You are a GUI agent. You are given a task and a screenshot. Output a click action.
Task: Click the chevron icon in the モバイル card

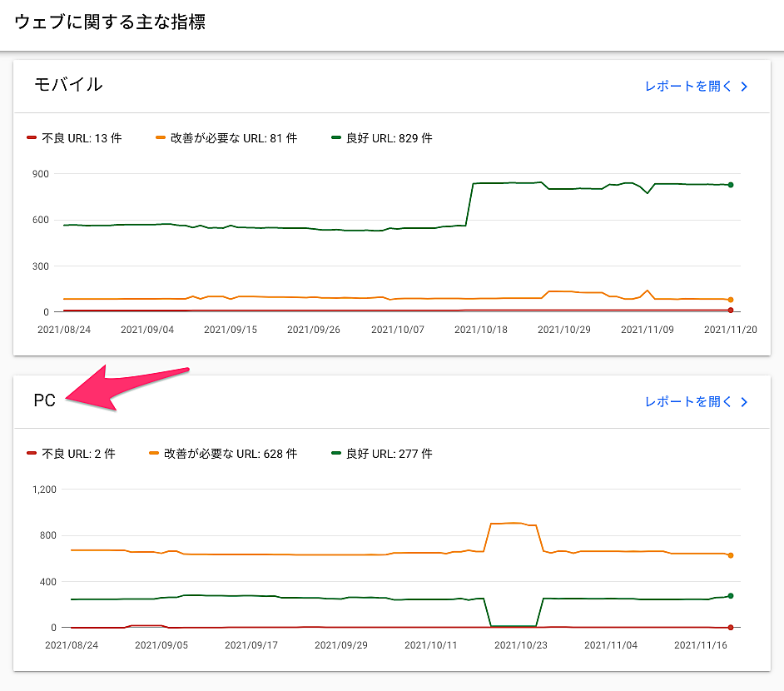coord(744,87)
